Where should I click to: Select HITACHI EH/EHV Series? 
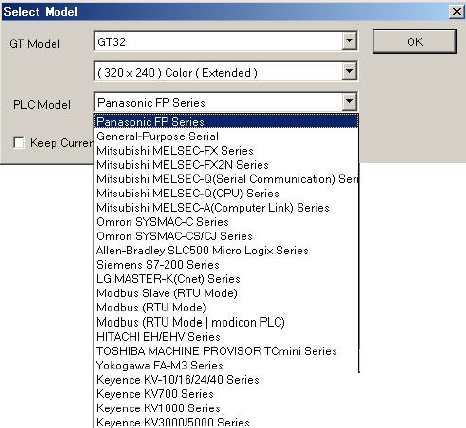226,337
